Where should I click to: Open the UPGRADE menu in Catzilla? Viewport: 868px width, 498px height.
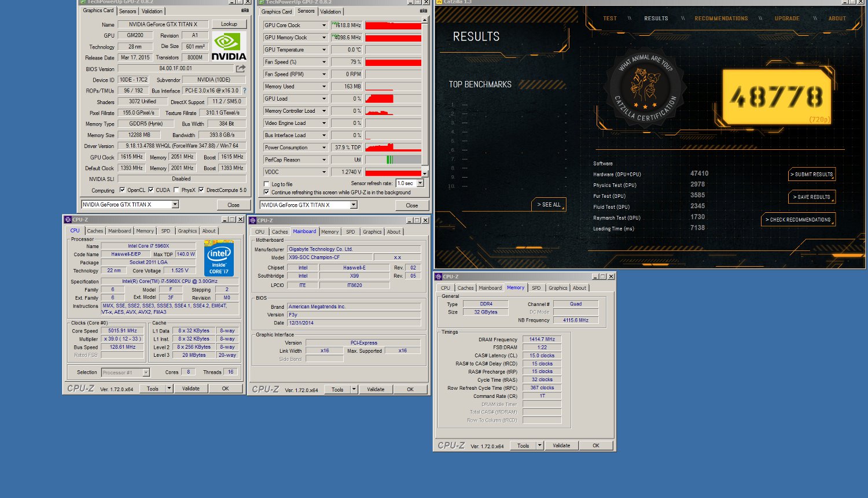point(787,19)
